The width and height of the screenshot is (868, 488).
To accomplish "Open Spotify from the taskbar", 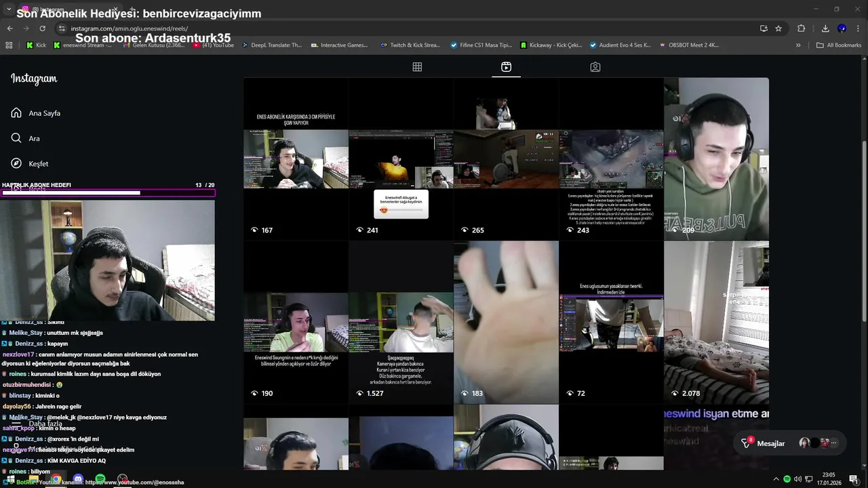I will click(100, 479).
